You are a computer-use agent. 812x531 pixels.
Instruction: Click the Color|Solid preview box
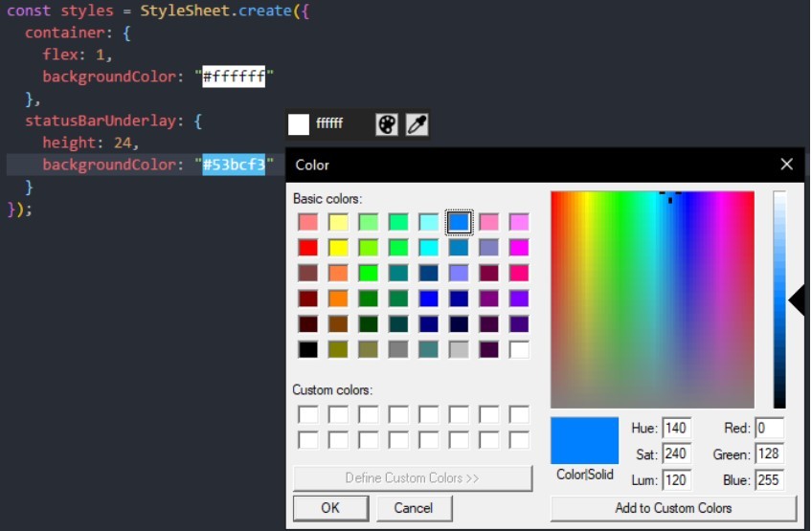585,440
